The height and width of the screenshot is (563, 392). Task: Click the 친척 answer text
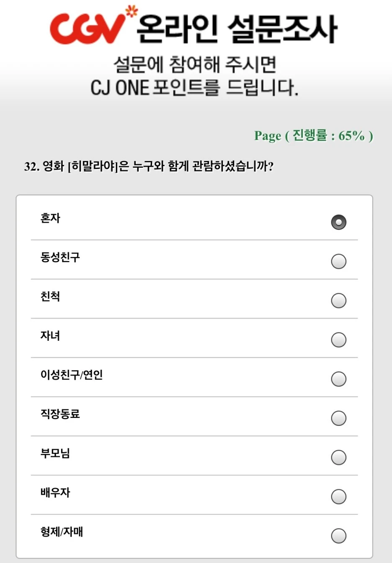(50, 296)
